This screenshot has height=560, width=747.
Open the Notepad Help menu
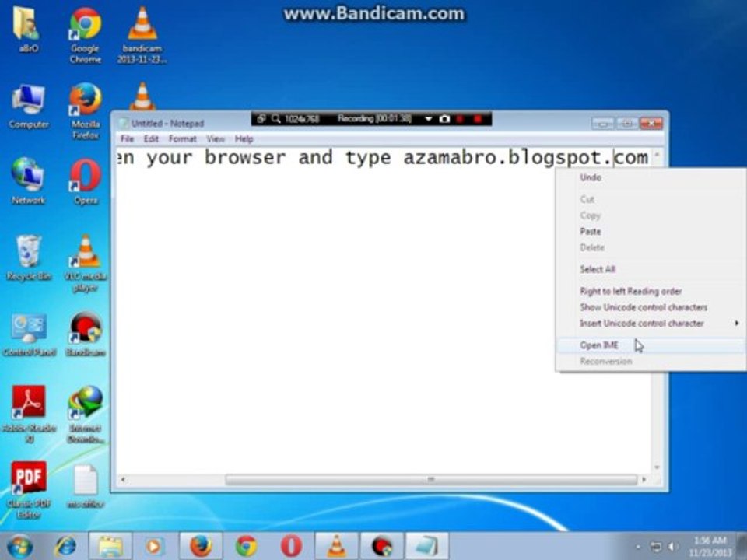click(244, 138)
